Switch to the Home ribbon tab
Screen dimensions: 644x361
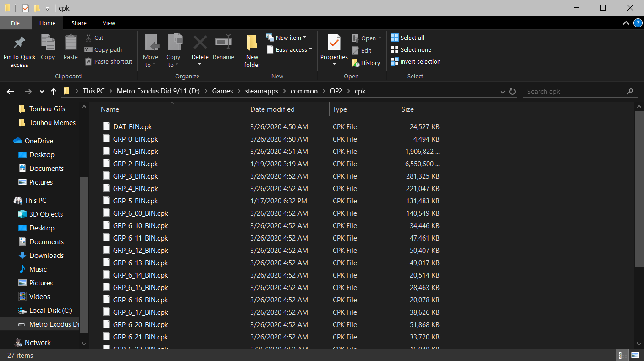pyautogui.click(x=47, y=23)
